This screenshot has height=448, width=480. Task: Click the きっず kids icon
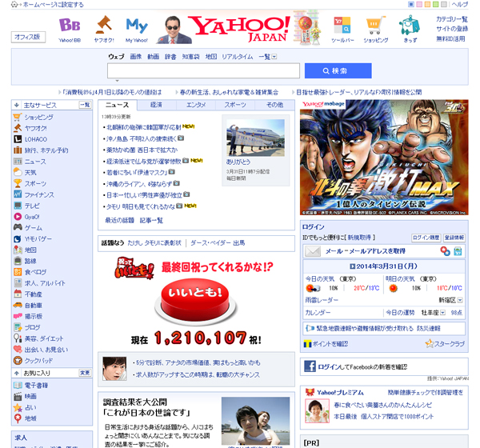coord(410,26)
